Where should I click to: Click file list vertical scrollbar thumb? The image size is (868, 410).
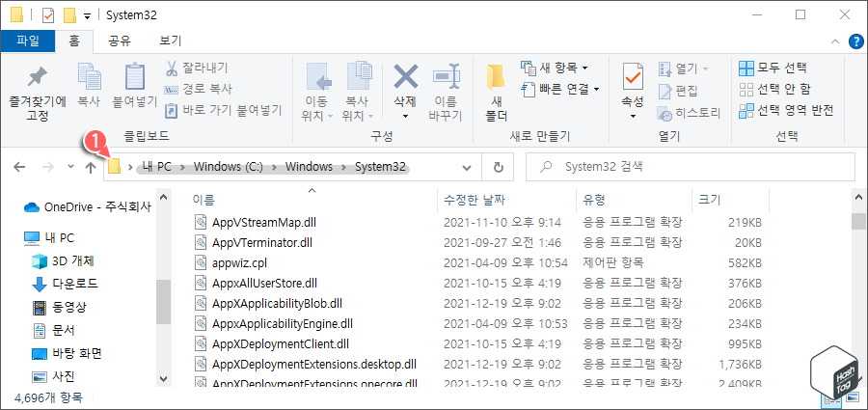tap(858, 221)
